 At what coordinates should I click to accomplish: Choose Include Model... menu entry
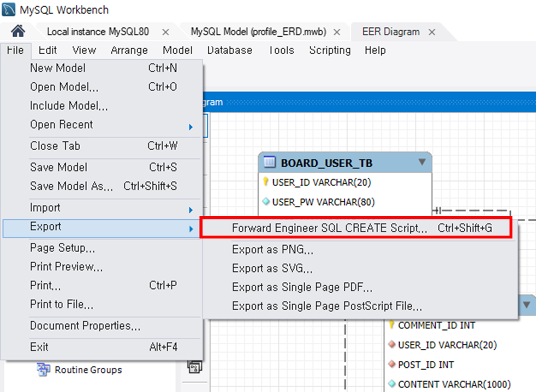pos(102,106)
